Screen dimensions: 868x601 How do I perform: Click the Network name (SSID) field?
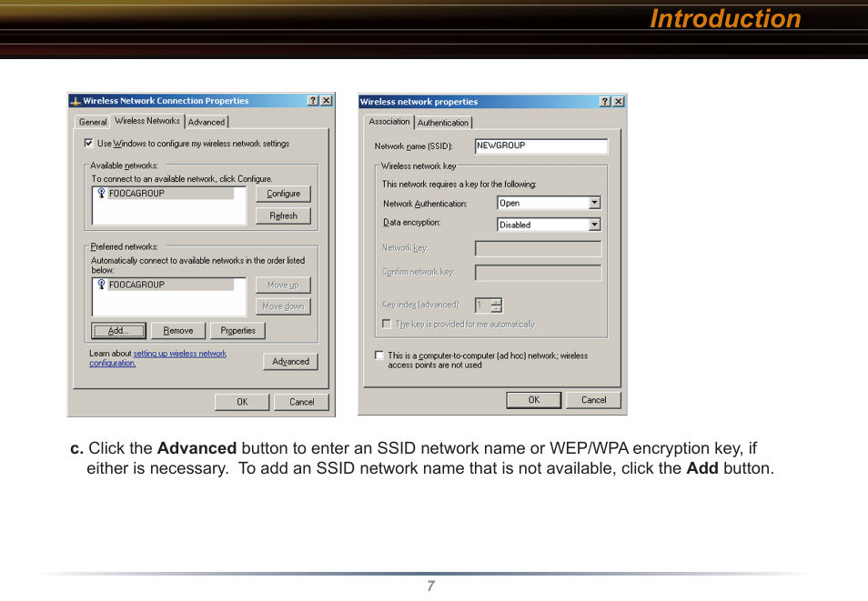tap(541, 146)
